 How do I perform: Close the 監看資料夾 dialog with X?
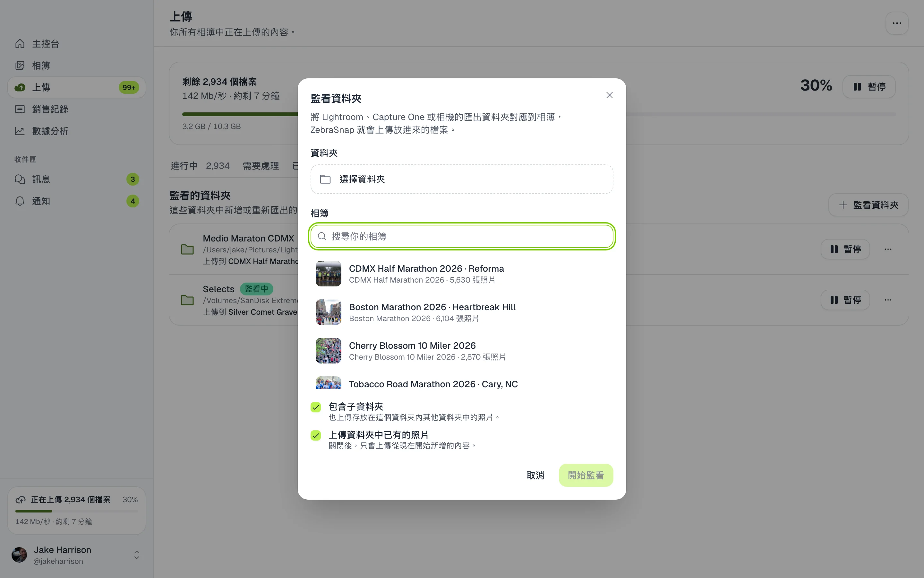pyautogui.click(x=609, y=95)
